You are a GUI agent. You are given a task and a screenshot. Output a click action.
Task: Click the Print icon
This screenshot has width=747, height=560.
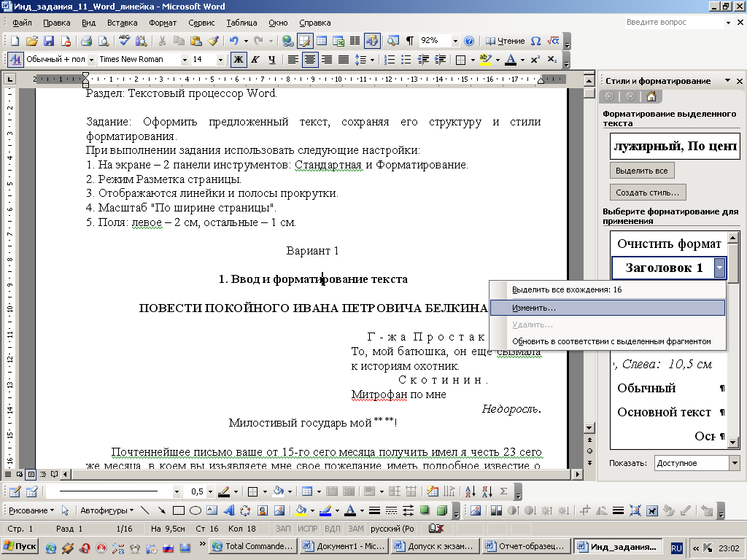click(x=86, y=41)
